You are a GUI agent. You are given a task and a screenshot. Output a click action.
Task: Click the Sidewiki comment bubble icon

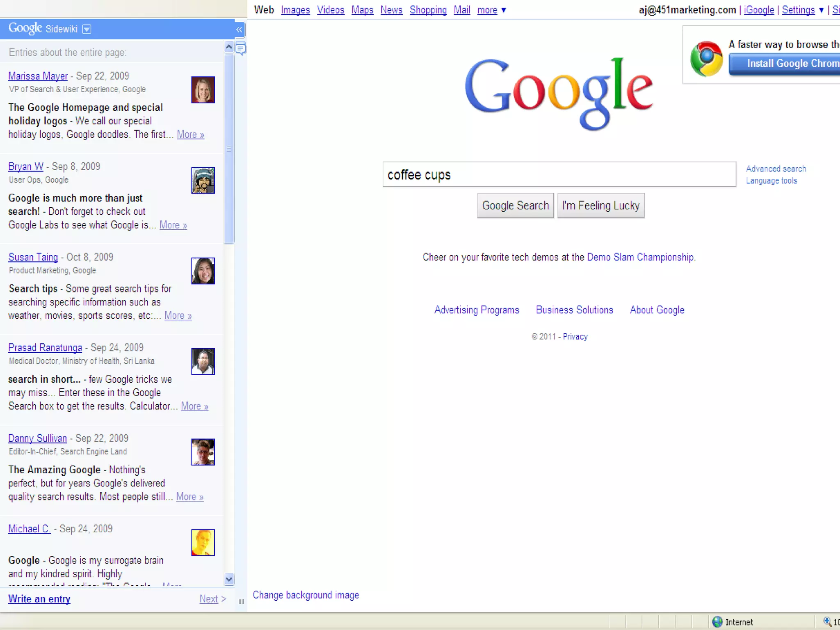pos(241,49)
